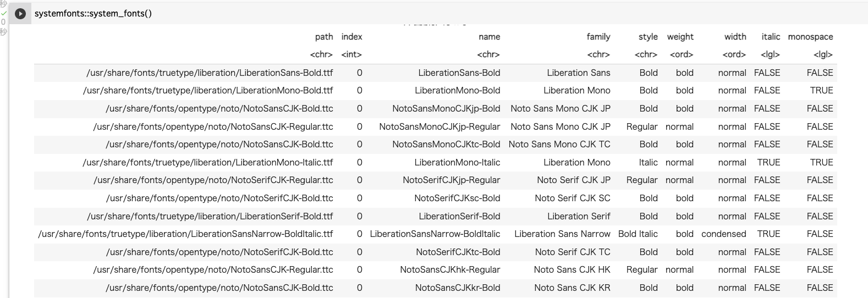Click the monospace column header
Screen dimensions: 868x298
(x=810, y=37)
